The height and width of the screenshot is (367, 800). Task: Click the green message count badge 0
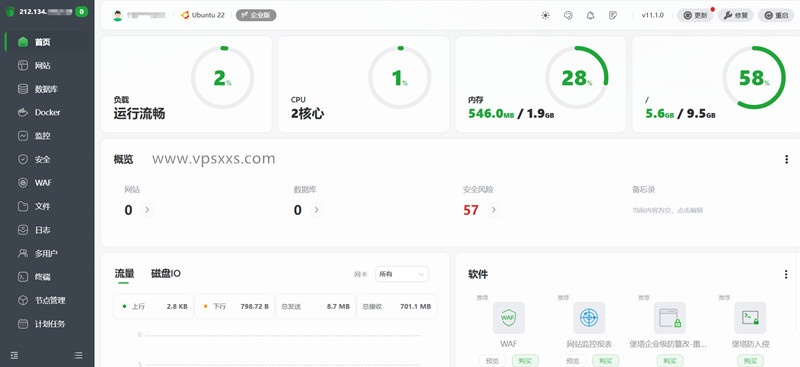coord(81,12)
